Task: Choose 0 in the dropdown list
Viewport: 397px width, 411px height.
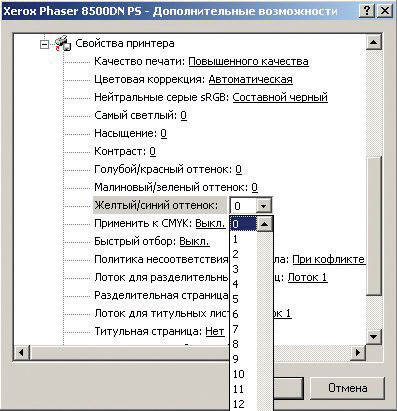Action: (244, 224)
